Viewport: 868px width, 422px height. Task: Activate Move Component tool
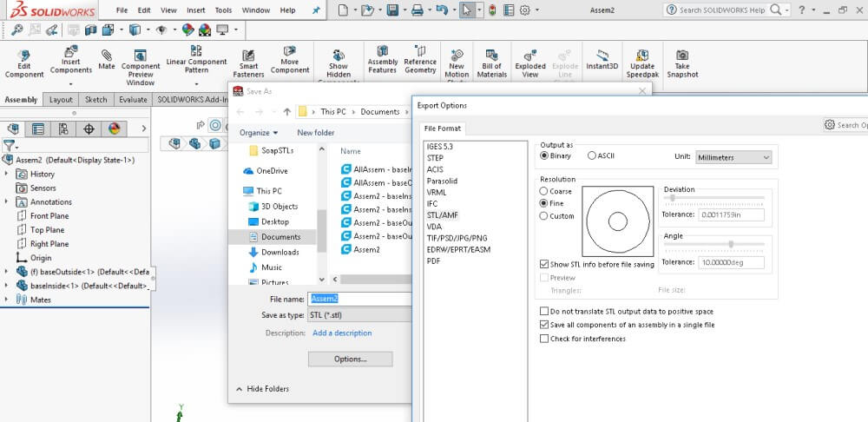tap(290, 60)
